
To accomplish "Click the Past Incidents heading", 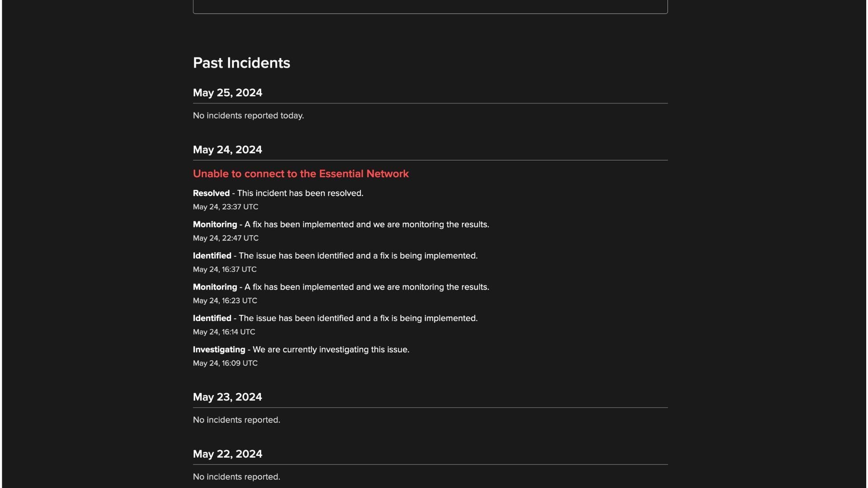I will (241, 63).
